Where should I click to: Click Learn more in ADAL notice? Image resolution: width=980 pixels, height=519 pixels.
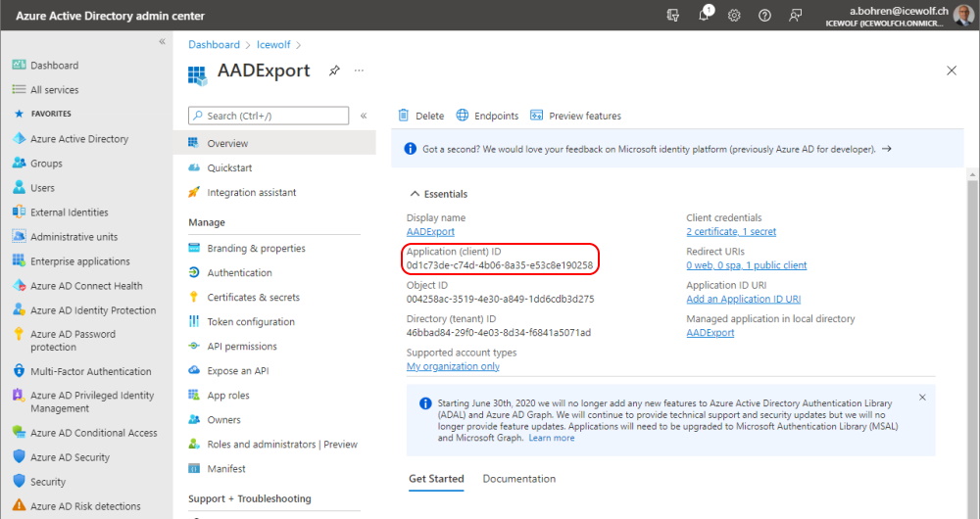(x=551, y=438)
